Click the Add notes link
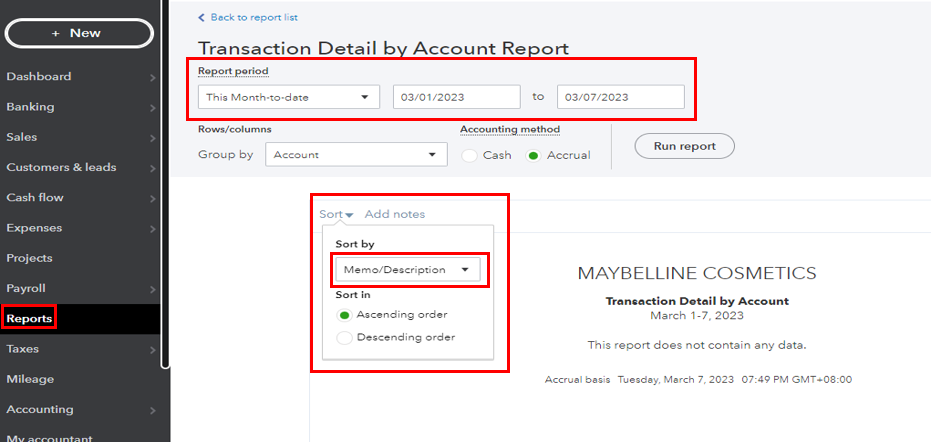This screenshot has width=931, height=442. [x=395, y=214]
